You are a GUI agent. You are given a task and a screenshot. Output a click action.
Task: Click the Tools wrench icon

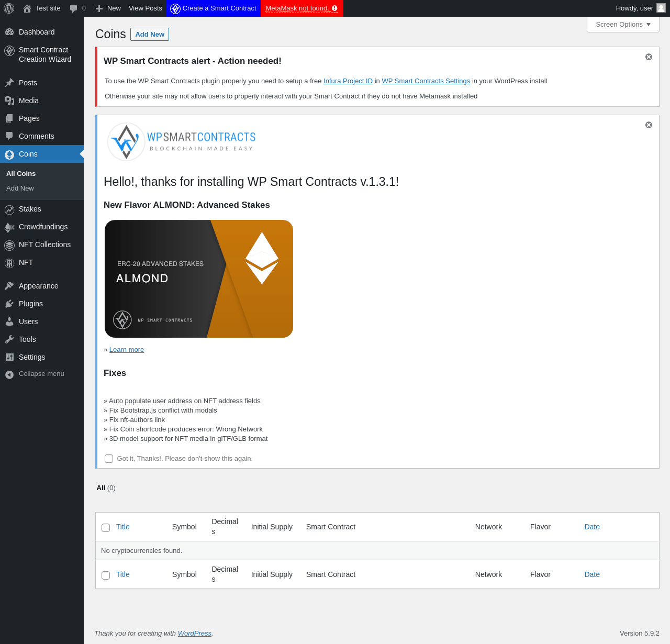point(9,339)
